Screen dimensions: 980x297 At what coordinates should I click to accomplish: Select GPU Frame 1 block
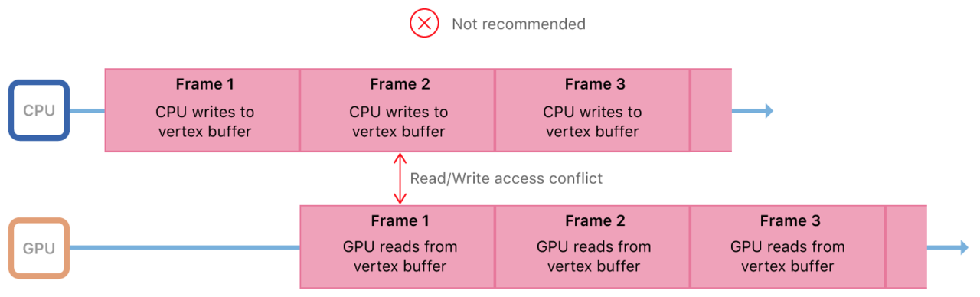click(397, 246)
